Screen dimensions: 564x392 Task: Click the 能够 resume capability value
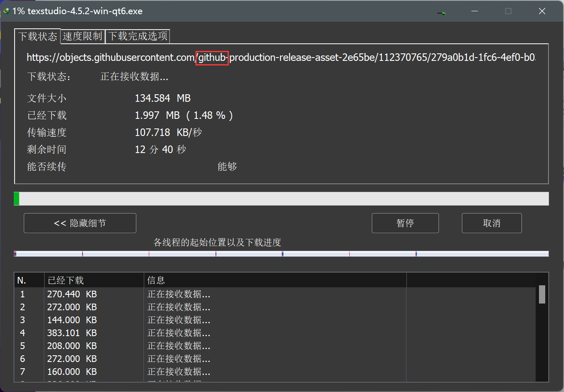227,166
